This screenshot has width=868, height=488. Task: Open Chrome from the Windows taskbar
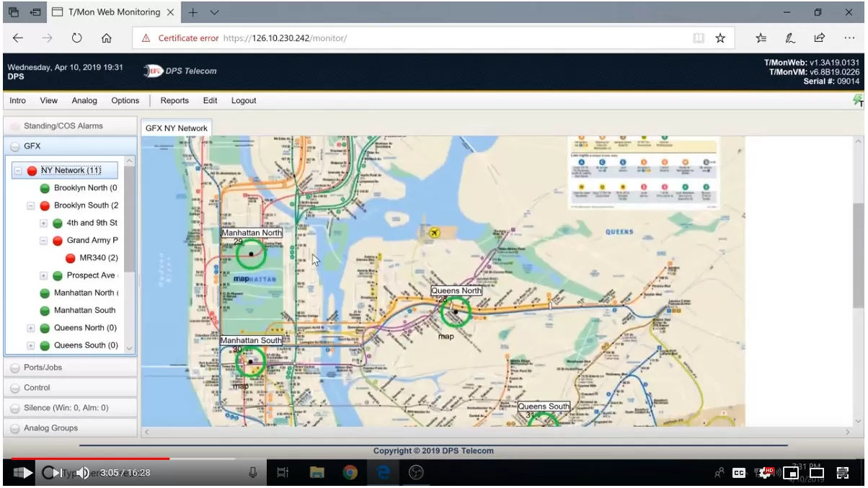pyautogui.click(x=350, y=473)
